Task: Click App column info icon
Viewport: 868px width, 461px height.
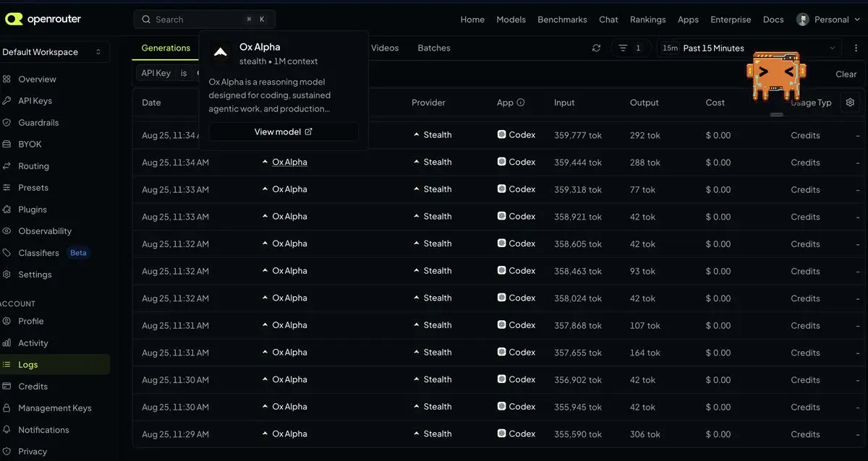Action: tap(521, 103)
